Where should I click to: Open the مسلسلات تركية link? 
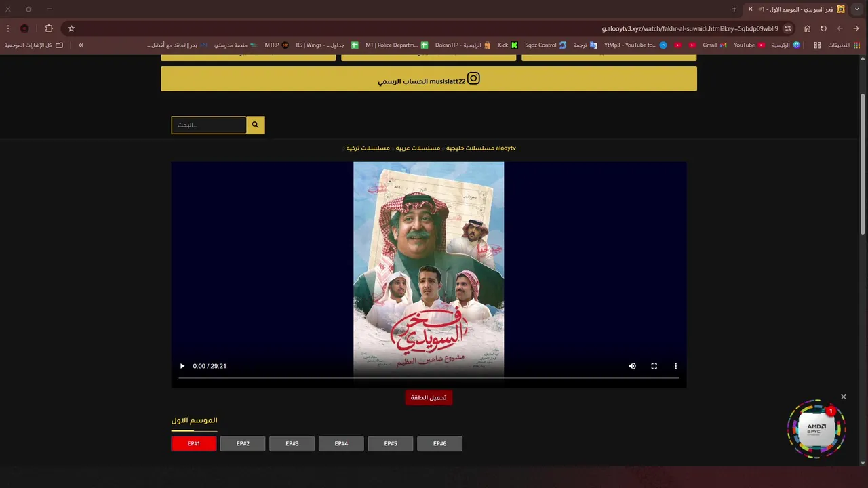tap(368, 148)
